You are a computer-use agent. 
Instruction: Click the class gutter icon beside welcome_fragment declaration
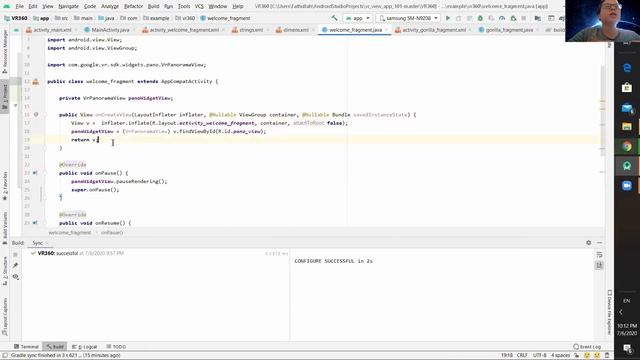pos(36,82)
